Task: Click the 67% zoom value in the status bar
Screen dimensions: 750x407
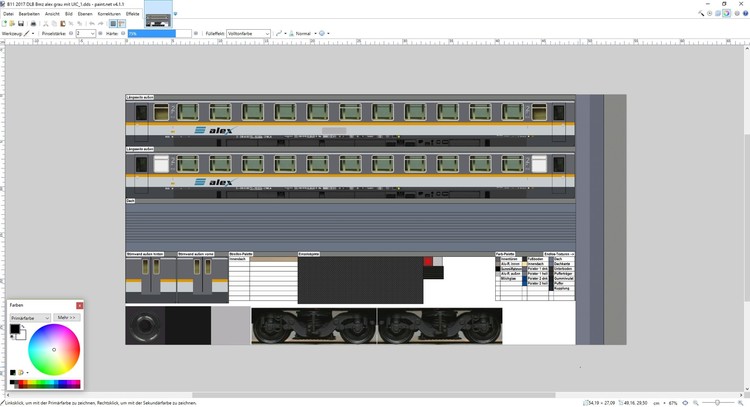Action: tap(673, 403)
